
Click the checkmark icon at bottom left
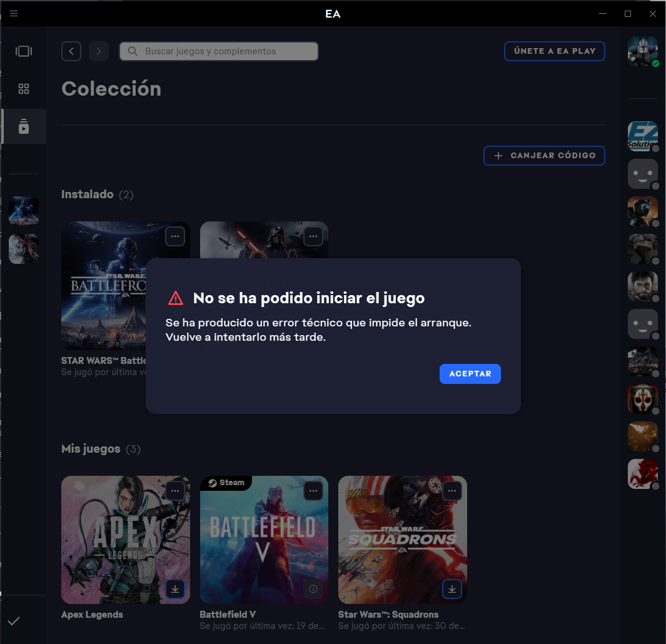coord(14,621)
